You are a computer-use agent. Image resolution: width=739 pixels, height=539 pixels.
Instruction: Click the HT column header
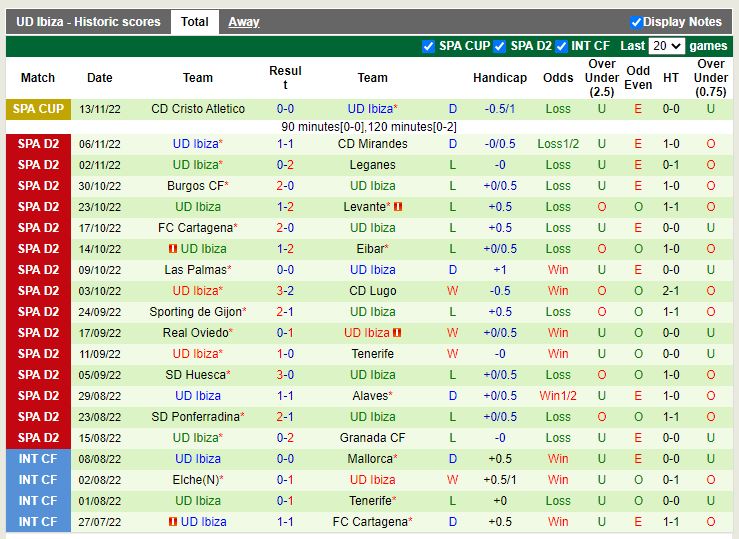point(671,78)
